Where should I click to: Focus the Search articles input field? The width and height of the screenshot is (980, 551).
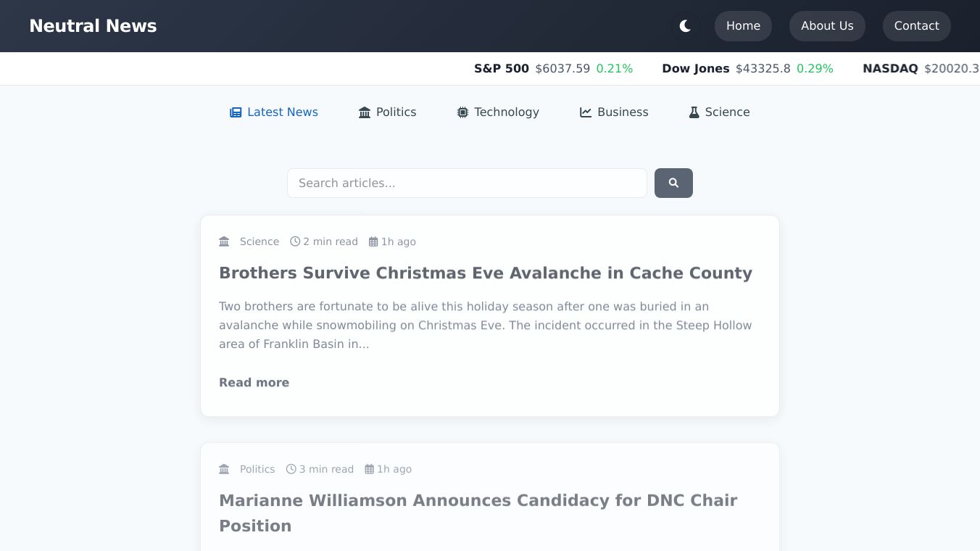tap(467, 183)
